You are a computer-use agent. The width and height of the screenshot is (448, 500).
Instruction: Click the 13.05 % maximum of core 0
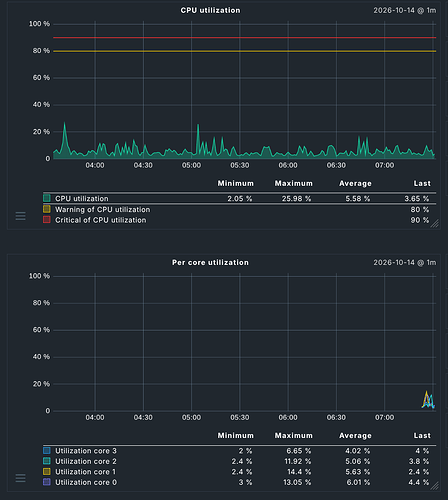[297, 482]
